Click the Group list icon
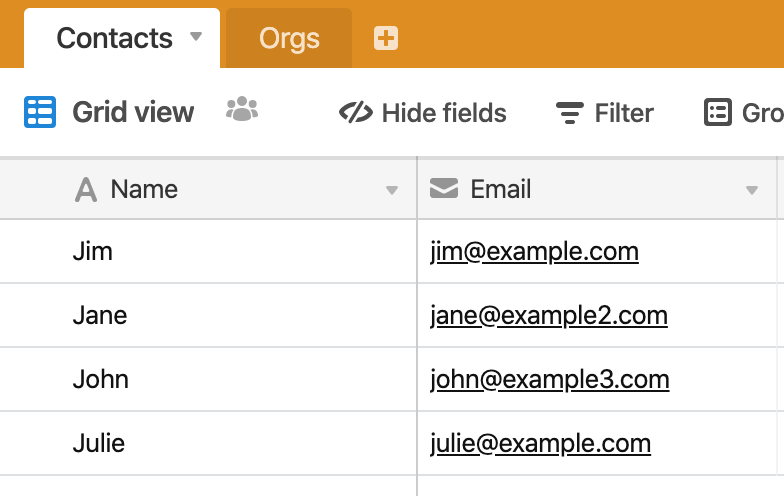The width and height of the screenshot is (784, 496). (718, 112)
